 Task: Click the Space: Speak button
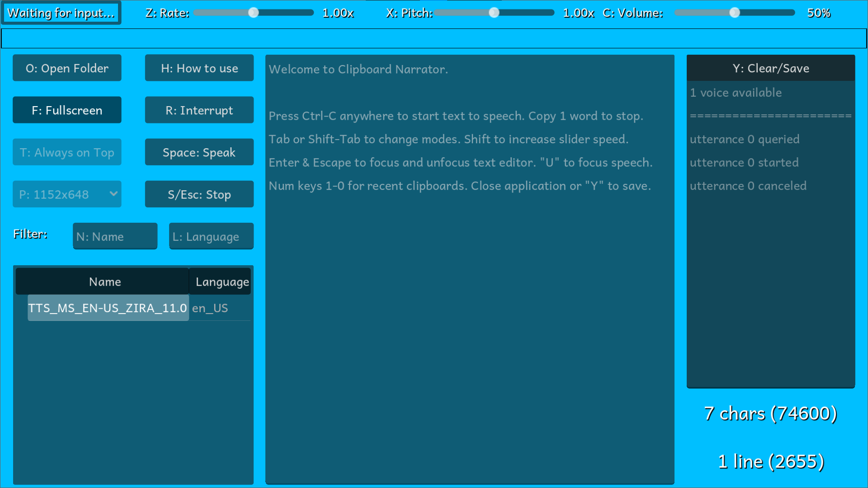tap(199, 152)
